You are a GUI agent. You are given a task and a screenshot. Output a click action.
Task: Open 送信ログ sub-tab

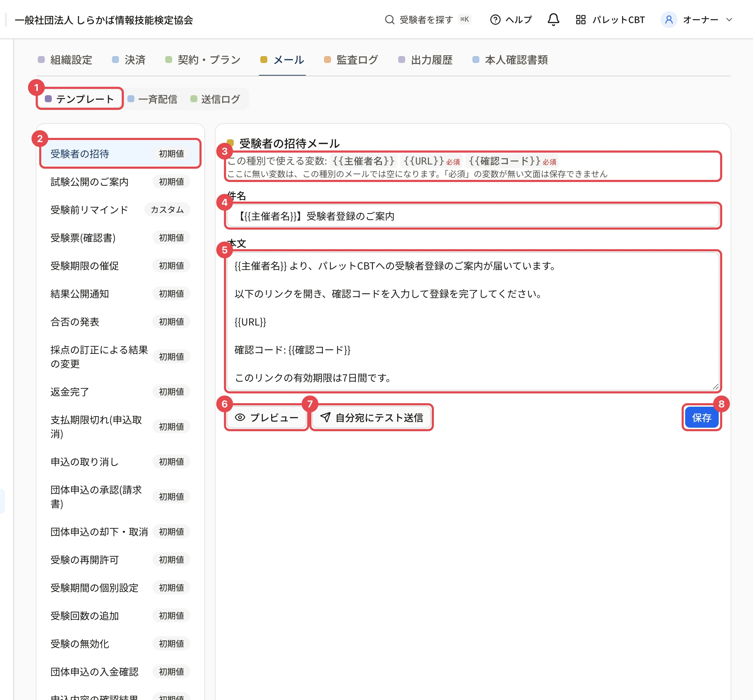(215, 99)
